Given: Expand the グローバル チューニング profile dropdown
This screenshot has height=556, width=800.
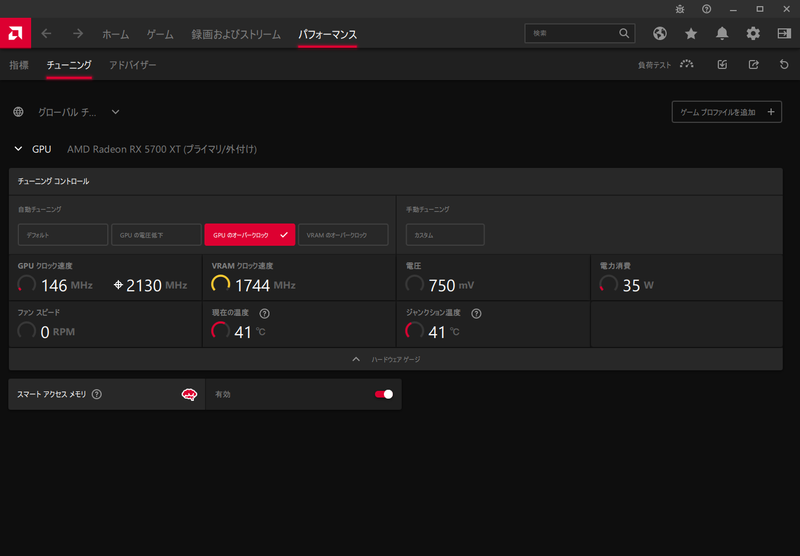Looking at the screenshot, I should (x=115, y=112).
